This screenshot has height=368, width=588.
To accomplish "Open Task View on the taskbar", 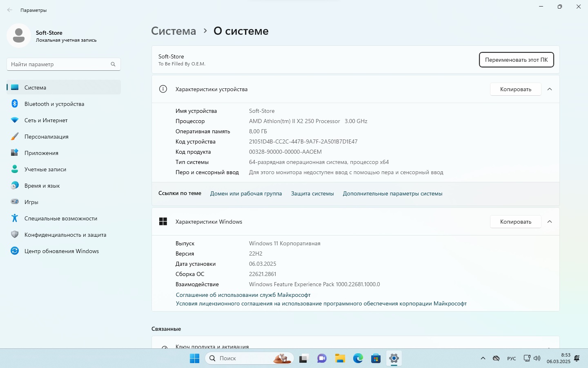I will [x=303, y=359].
